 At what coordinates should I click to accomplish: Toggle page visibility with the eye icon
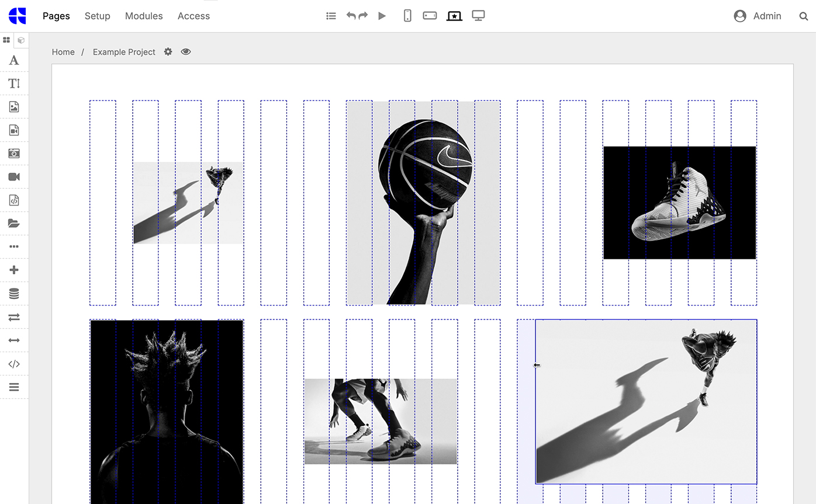(185, 52)
